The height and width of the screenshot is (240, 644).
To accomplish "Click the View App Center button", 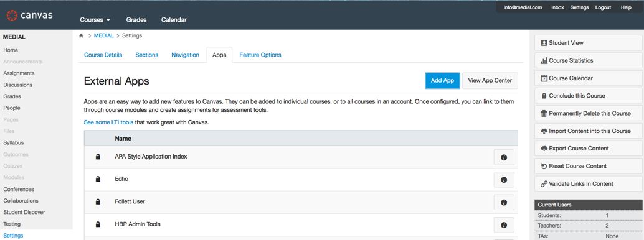I will click(490, 80).
